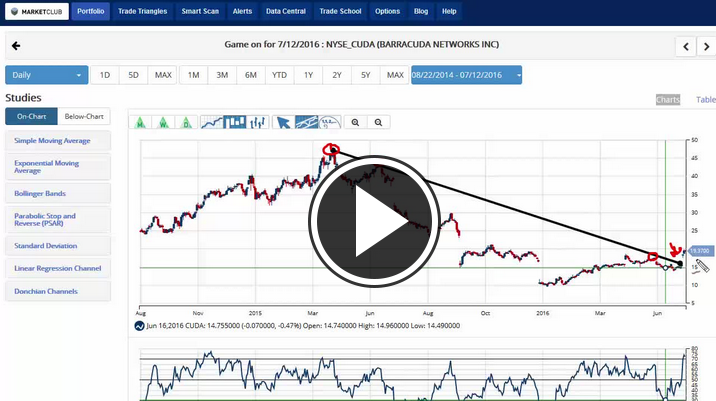Open the Portfolio menu
716x401 pixels.
[90, 11]
